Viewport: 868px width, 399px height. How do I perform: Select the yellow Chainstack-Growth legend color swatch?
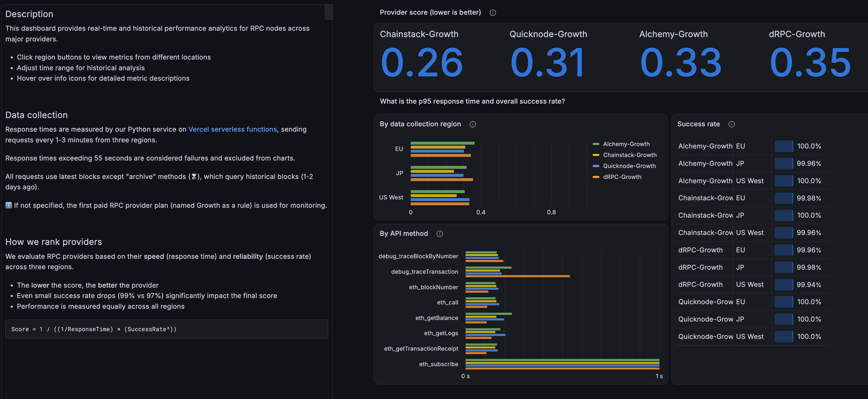(596, 155)
